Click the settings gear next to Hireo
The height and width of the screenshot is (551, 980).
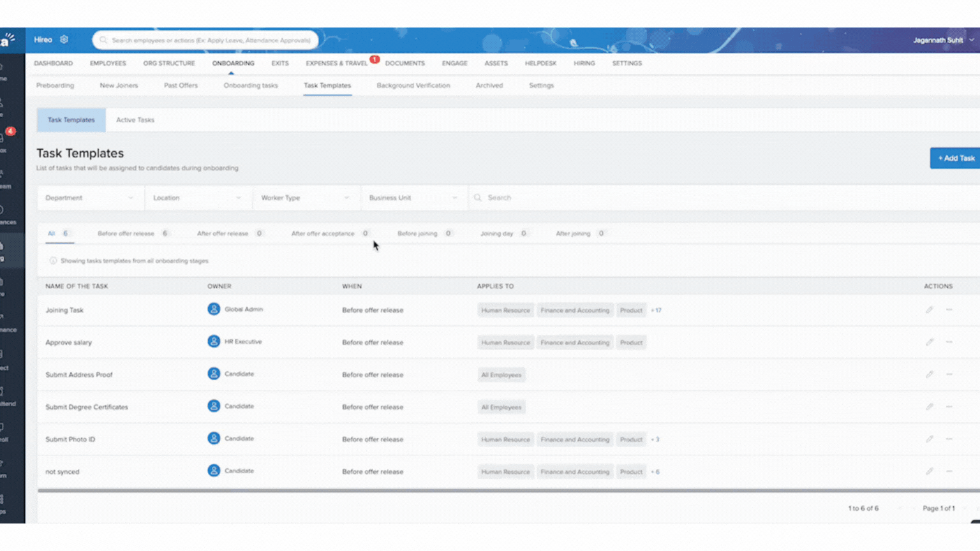[x=64, y=40]
